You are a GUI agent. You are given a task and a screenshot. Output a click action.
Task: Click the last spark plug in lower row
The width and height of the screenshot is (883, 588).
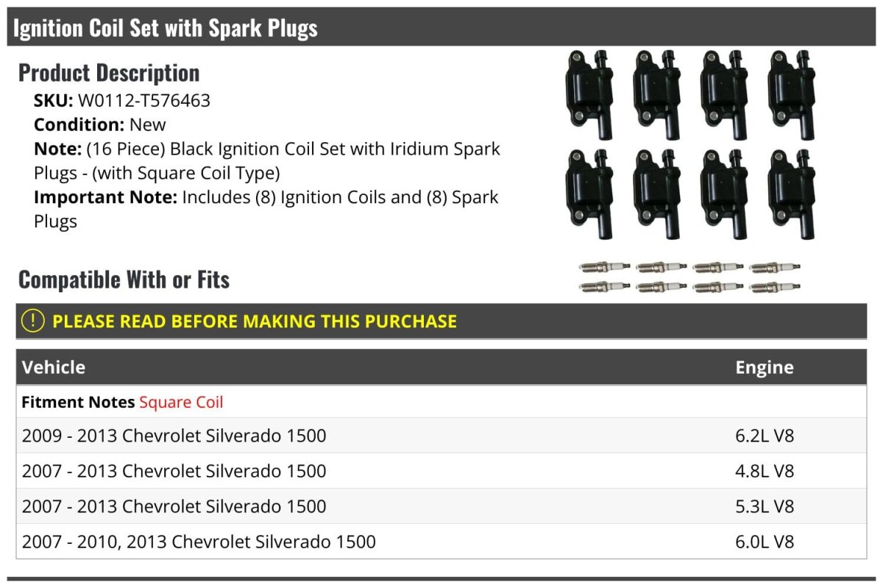coord(775,287)
